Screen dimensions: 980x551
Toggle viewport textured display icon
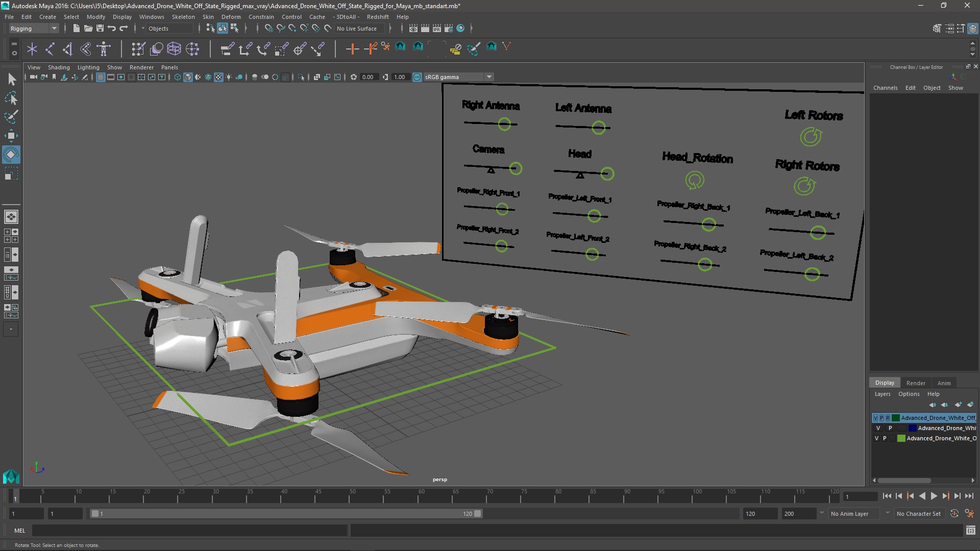pos(218,77)
